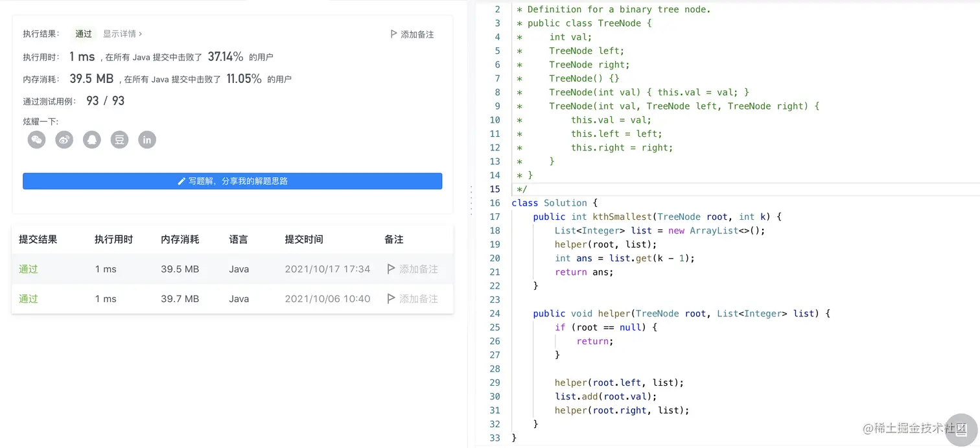Open the 10:40 submission 通过 link
The width and height of the screenshot is (980, 448).
pos(29,299)
